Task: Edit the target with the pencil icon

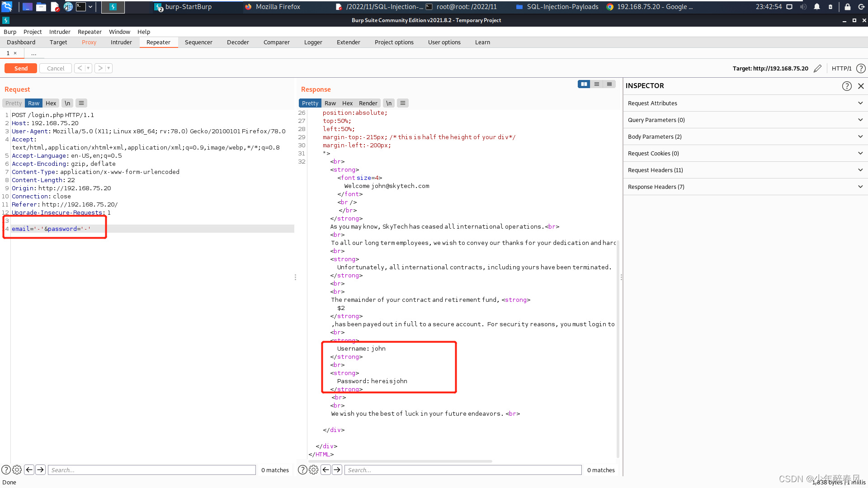Action: (x=817, y=68)
